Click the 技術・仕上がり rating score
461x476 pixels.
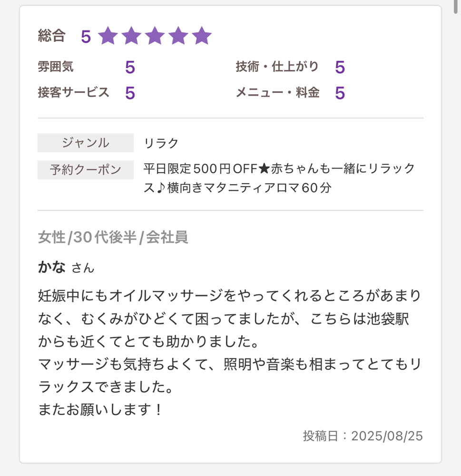pos(340,67)
